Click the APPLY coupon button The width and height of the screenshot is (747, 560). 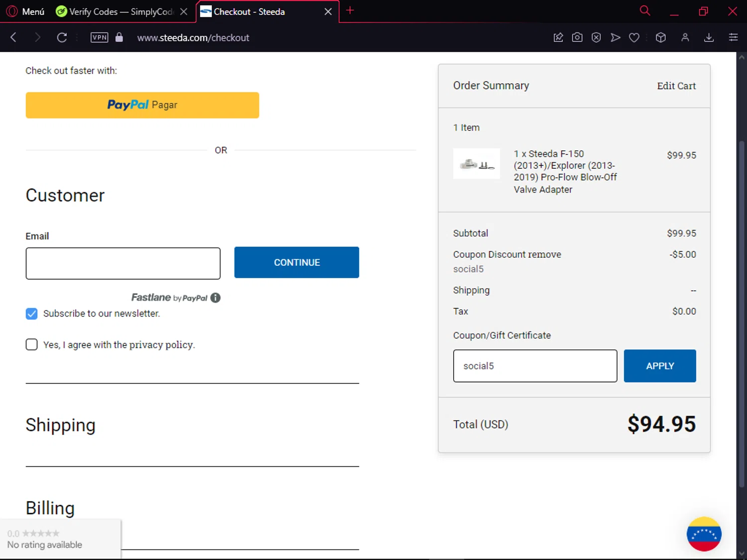660,366
